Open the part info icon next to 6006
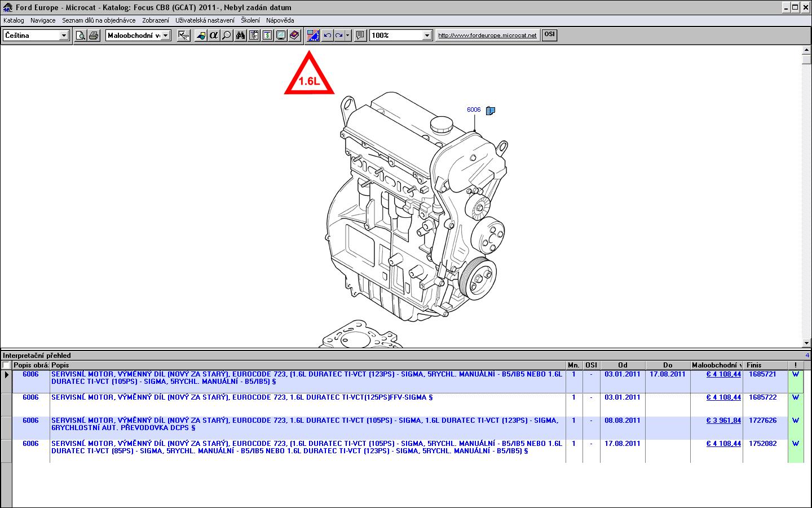 click(490, 111)
